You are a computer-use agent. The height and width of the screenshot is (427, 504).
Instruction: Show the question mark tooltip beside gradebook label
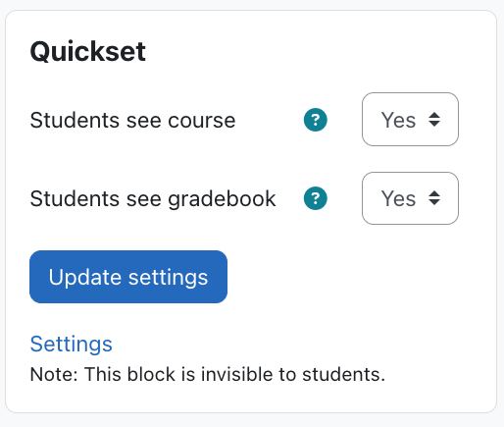(x=316, y=198)
